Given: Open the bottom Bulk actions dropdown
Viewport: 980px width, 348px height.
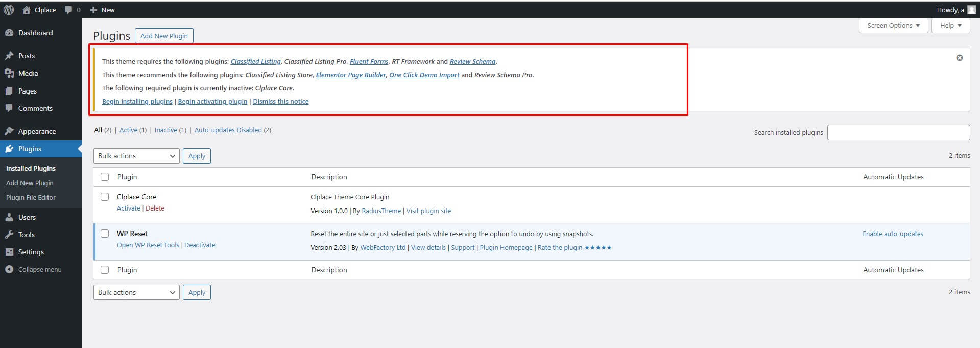Looking at the screenshot, I should pos(136,292).
